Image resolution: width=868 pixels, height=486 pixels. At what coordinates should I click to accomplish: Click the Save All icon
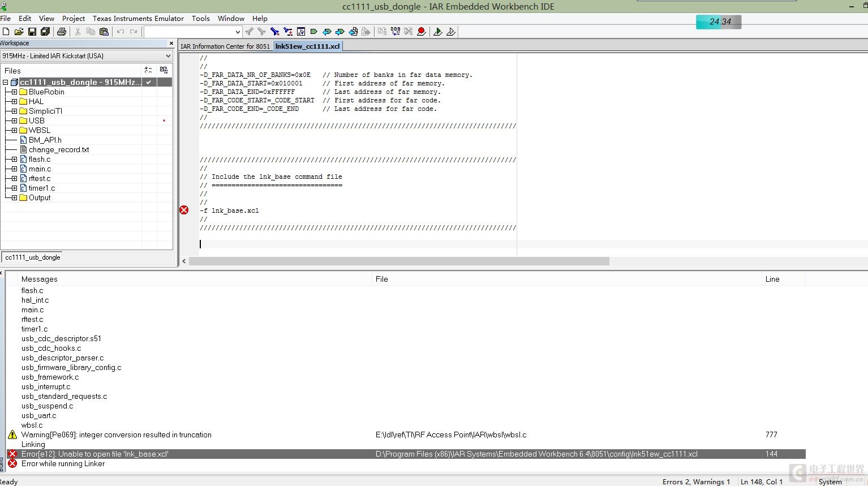[45, 32]
